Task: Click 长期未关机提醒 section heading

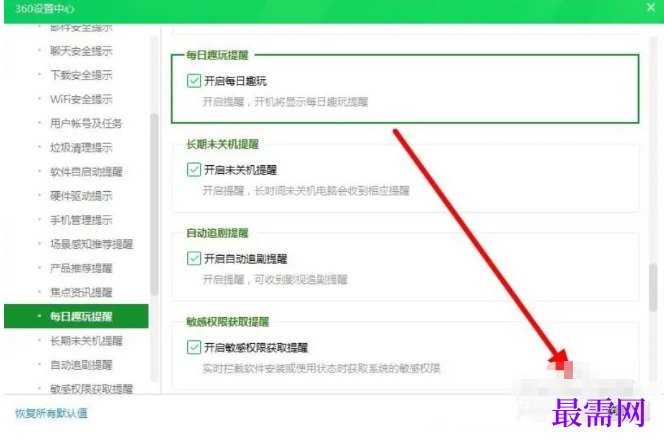Action: point(223,144)
